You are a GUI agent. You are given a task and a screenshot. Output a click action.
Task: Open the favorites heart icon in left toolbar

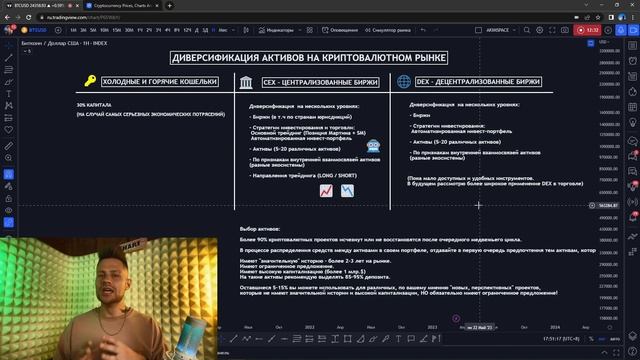pos(9,130)
